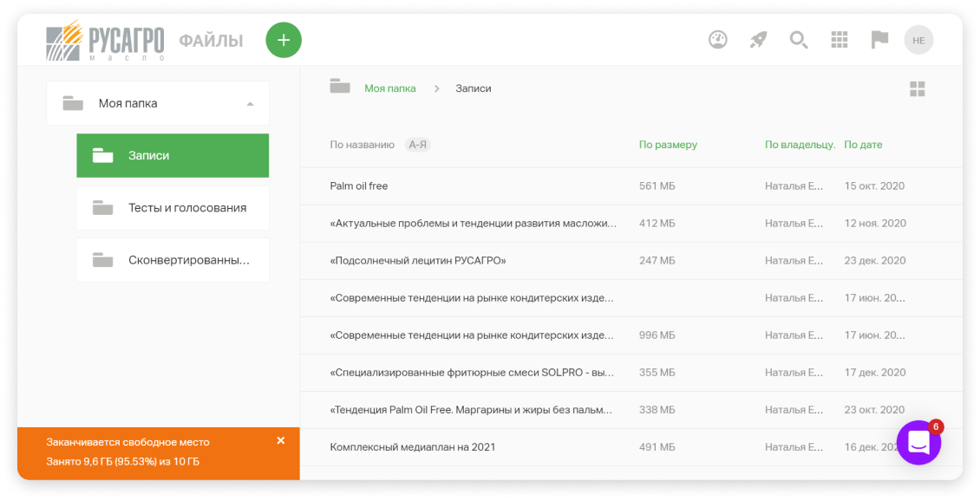The height and width of the screenshot is (501, 980).
Task: Click the 412 МБ size value
Action: point(657,223)
